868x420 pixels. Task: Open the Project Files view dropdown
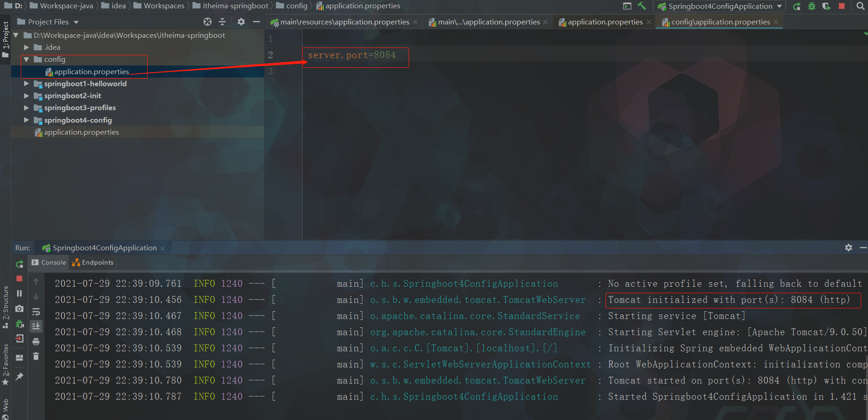point(48,22)
